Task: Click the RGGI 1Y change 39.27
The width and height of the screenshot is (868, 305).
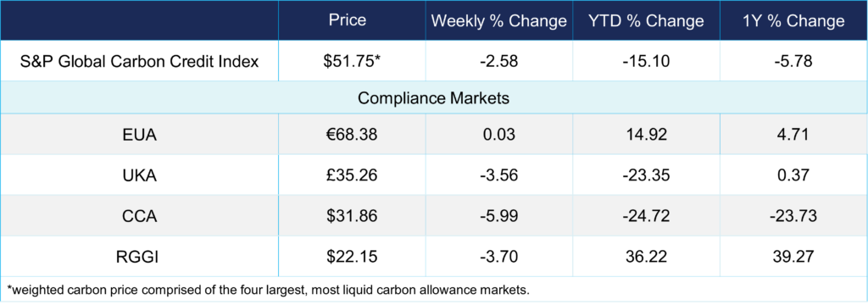Action: point(793,257)
